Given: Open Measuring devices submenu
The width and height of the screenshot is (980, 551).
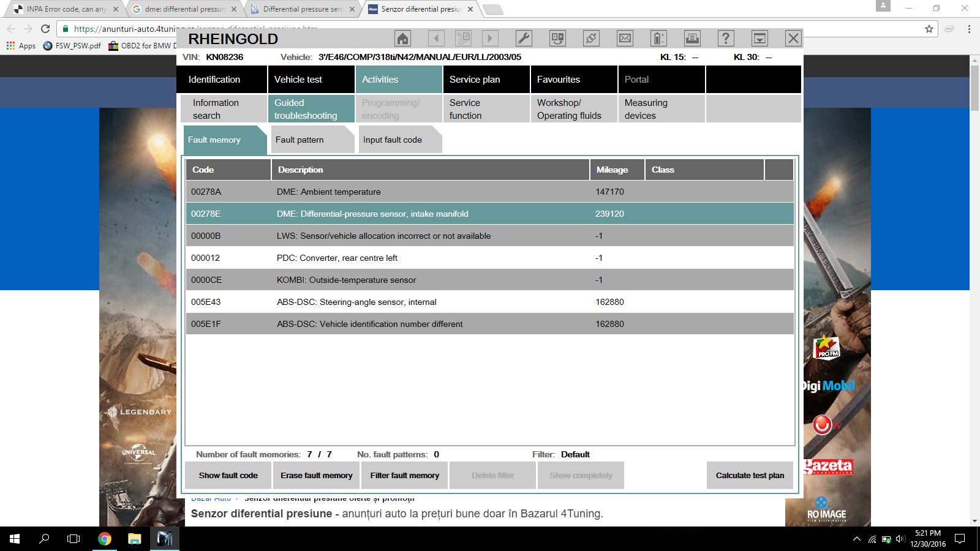Looking at the screenshot, I should pyautogui.click(x=661, y=109).
